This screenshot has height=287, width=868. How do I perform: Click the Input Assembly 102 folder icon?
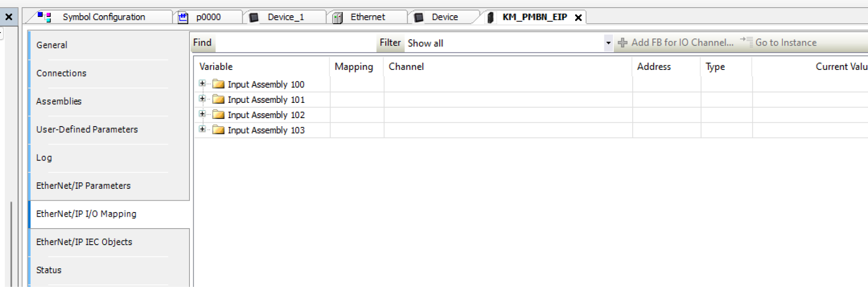218,115
